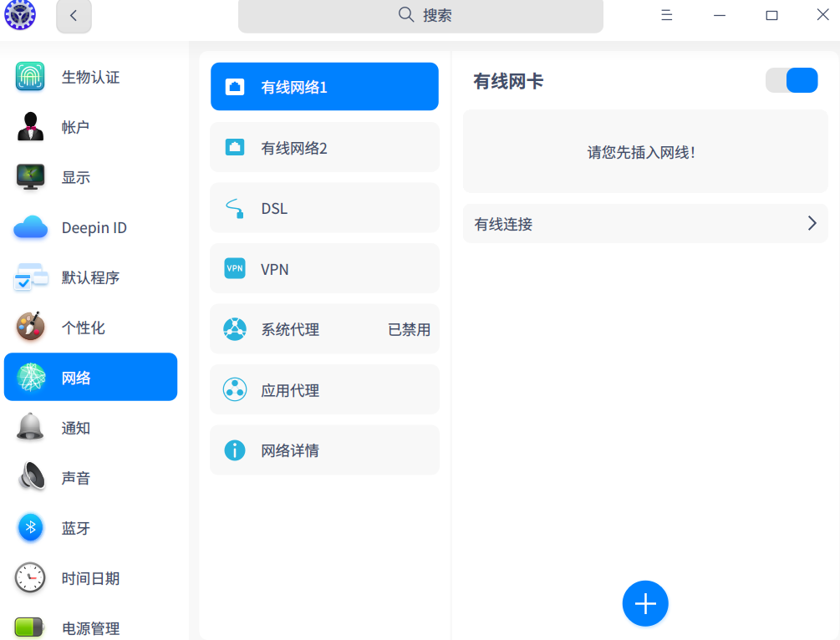840x640 pixels.
Task: Open Default Applications (默认程序) icon
Action: pos(30,277)
